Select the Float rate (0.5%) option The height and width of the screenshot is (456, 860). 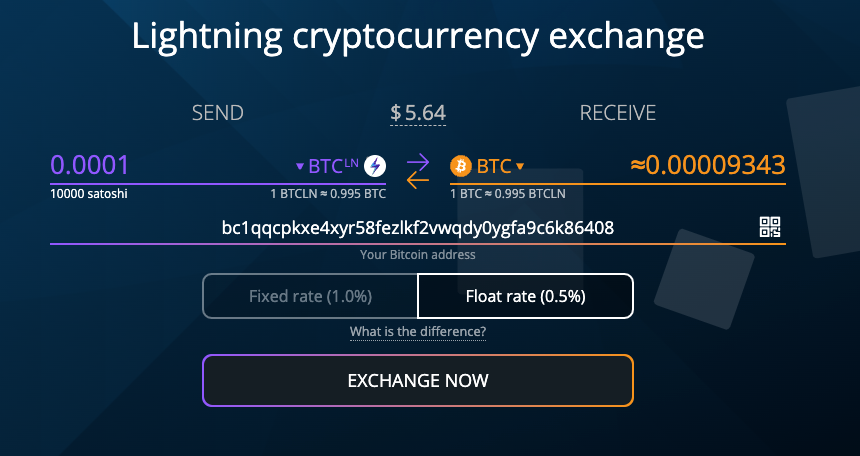click(525, 296)
